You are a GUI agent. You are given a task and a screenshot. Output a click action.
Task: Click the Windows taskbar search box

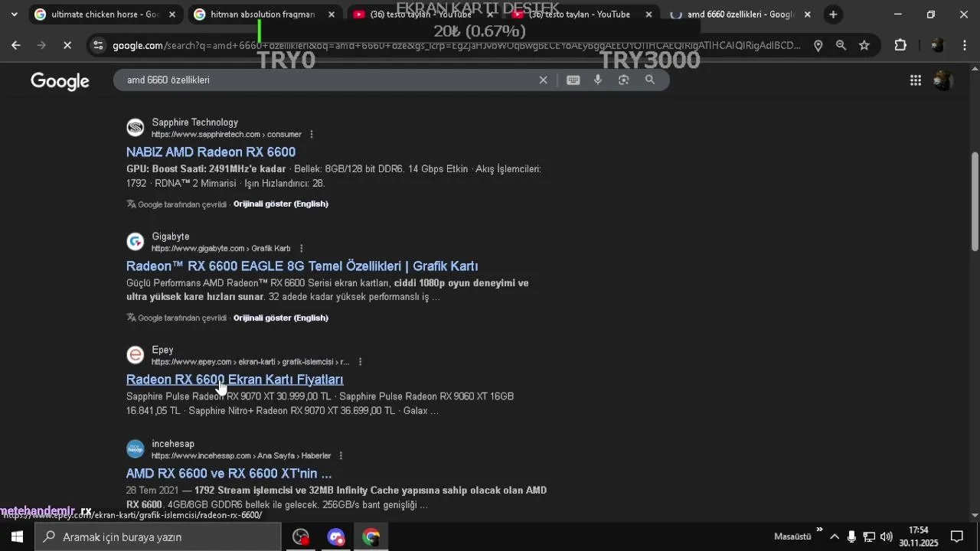158,536
